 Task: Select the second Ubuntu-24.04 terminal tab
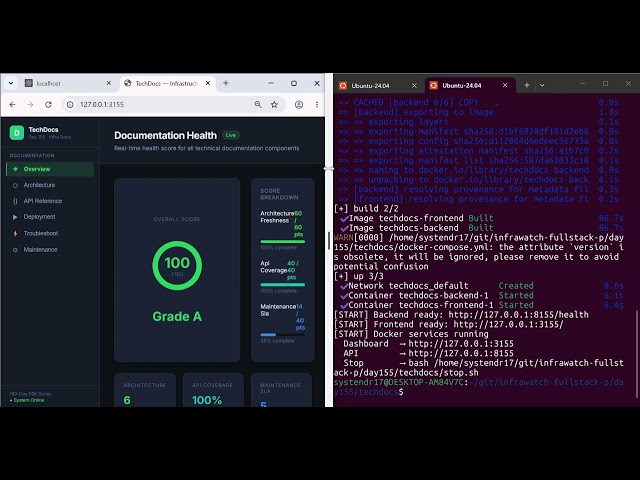[469, 86]
